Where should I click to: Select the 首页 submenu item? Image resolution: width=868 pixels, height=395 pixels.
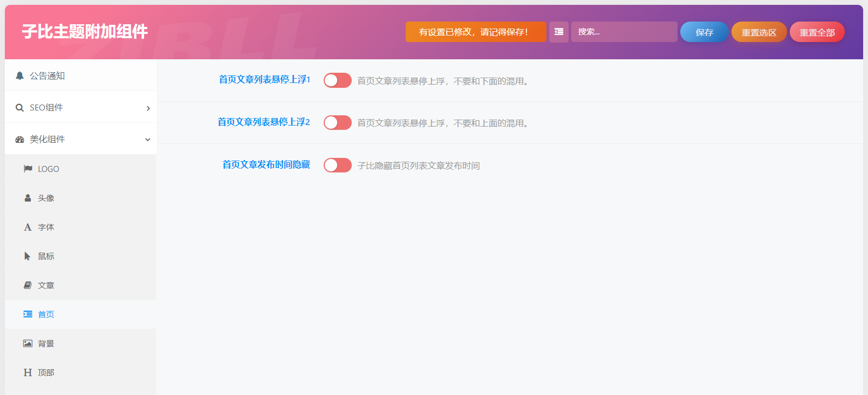[81, 314]
